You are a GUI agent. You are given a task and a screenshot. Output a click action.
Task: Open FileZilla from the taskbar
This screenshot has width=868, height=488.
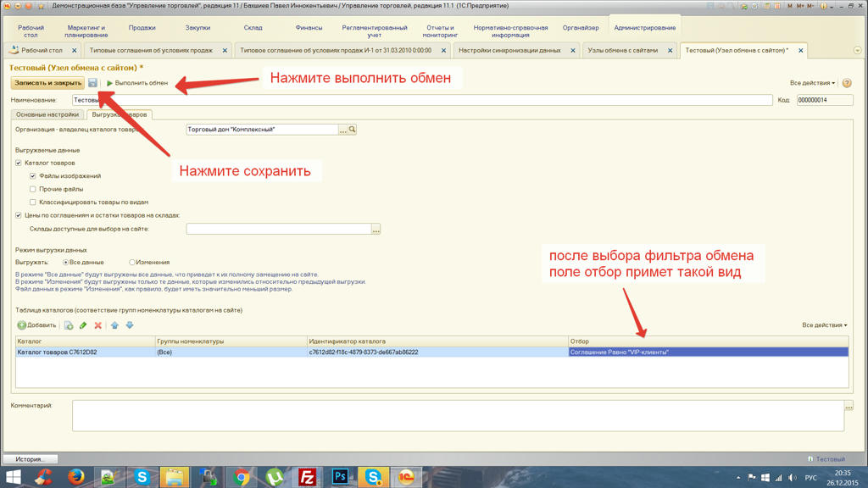tap(307, 477)
